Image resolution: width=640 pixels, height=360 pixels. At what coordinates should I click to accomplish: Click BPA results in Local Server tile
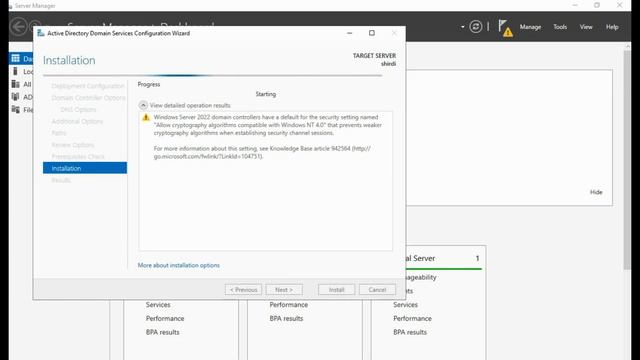point(410,332)
